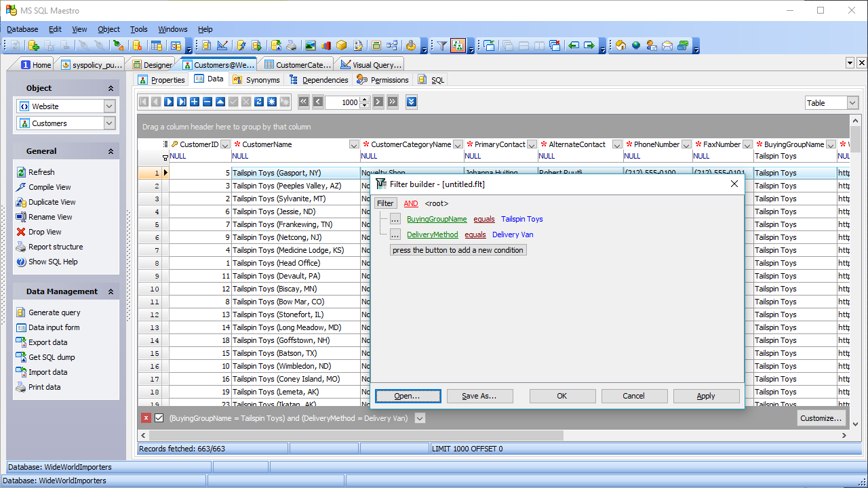
Task: Open the Tools menu
Action: click(139, 29)
